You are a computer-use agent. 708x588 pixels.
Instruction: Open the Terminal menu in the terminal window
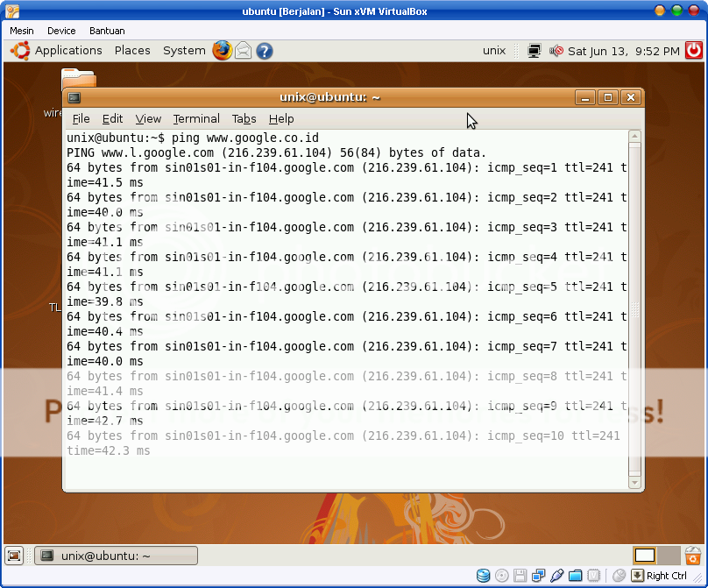coord(196,119)
